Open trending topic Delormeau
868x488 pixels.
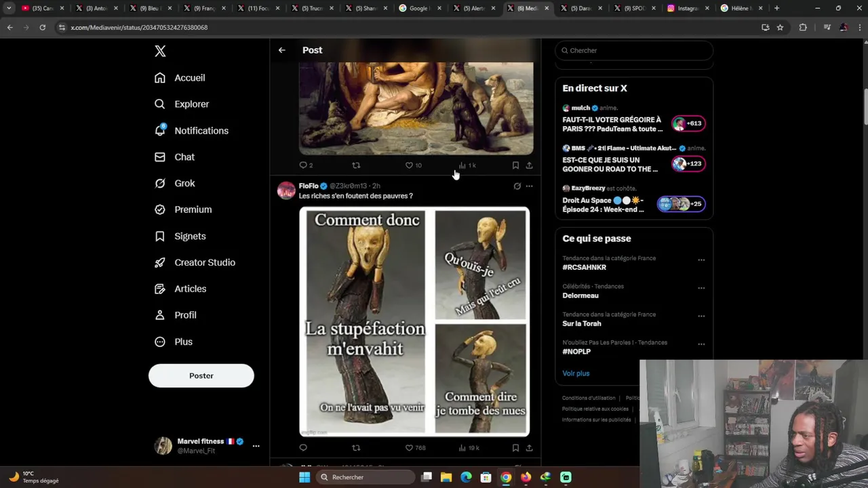[580, 296]
